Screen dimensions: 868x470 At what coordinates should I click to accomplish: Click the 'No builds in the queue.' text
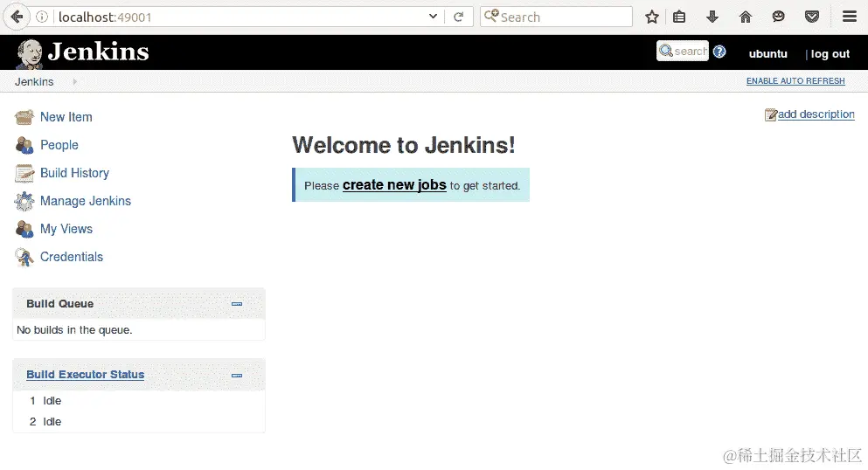click(x=74, y=330)
